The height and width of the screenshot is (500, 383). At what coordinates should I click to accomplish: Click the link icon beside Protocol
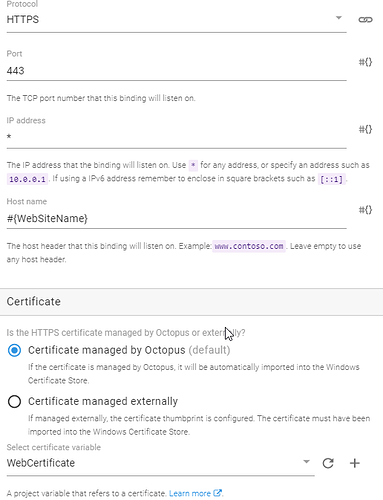[x=365, y=20]
